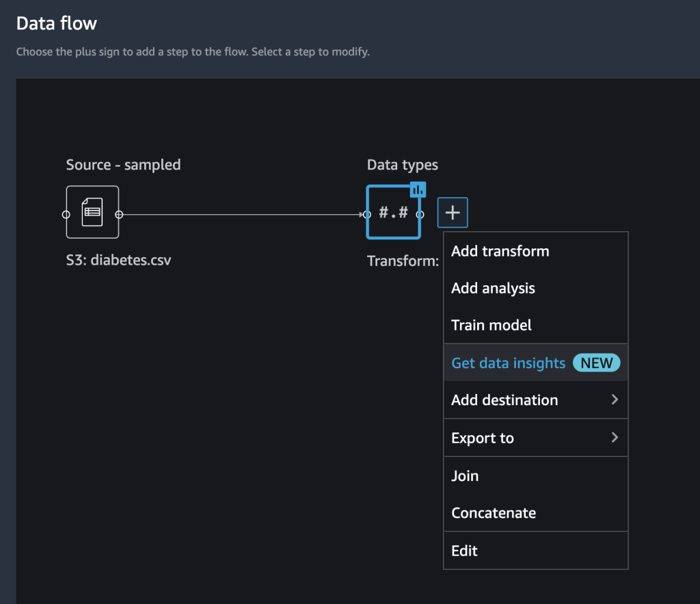Click the output port of the source node
The width and height of the screenshot is (700, 604).
[x=119, y=214]
